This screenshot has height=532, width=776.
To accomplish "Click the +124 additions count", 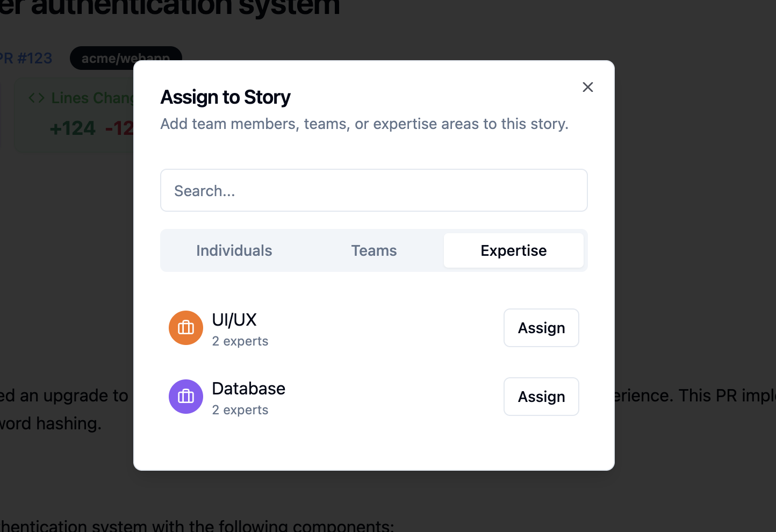I will pos(73,128).
